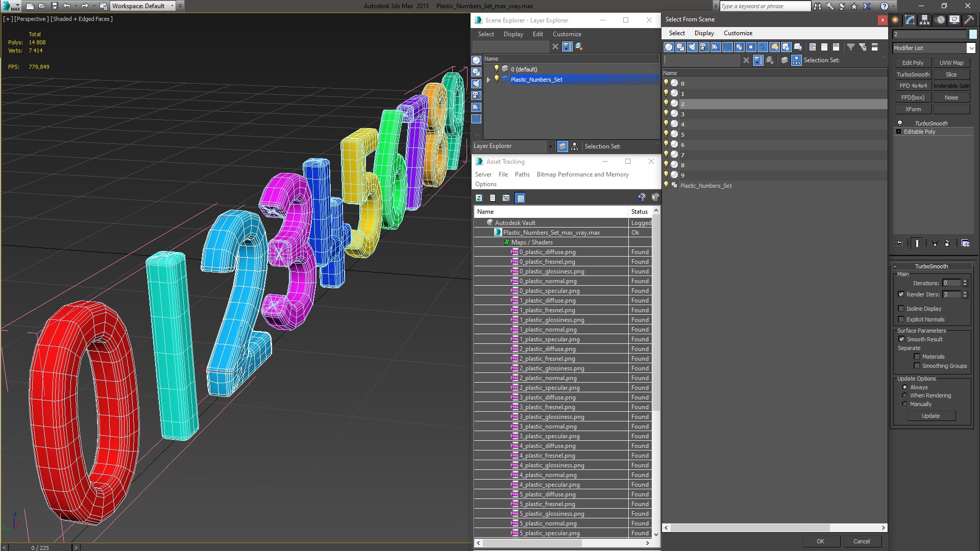Switch to Sort by Layer in Select From Scene
The height and width of the screenshot is (551, 980).
pos(785,60)
